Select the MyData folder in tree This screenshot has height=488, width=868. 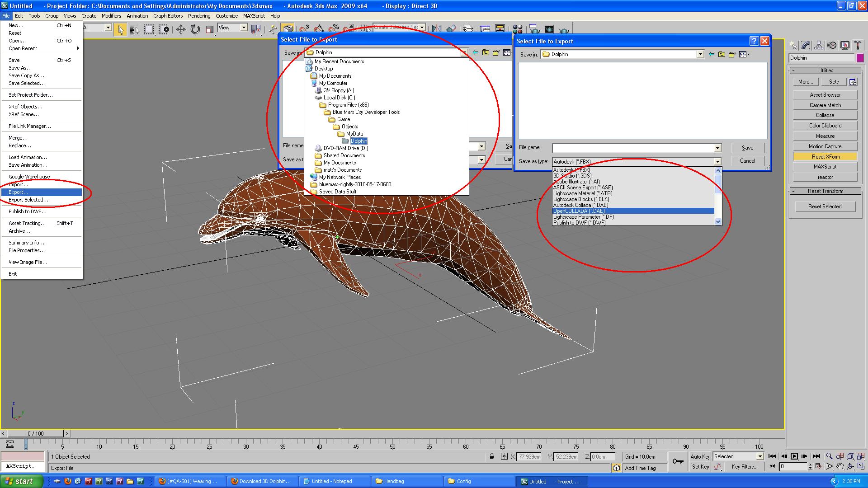pyautogui.click(x=354, y=134)
